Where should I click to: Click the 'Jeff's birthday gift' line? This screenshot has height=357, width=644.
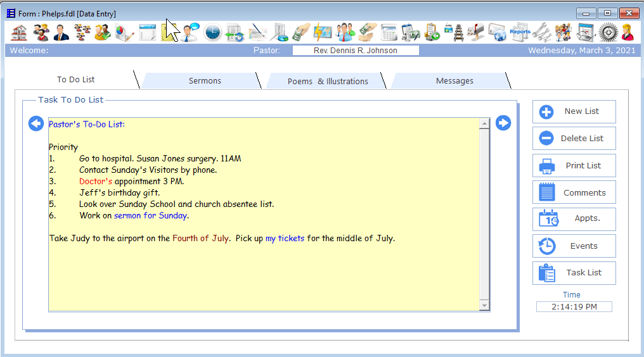120,193
